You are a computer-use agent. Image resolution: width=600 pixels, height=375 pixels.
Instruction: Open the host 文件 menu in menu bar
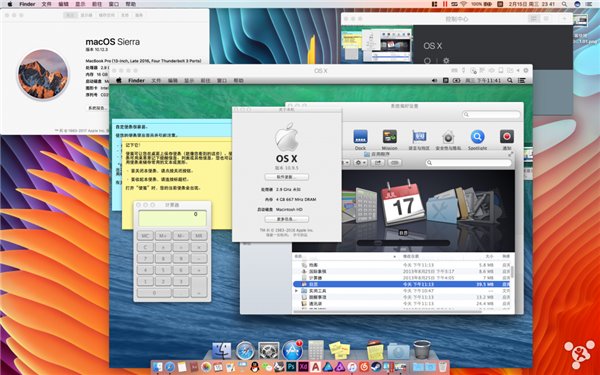[46, 4]
